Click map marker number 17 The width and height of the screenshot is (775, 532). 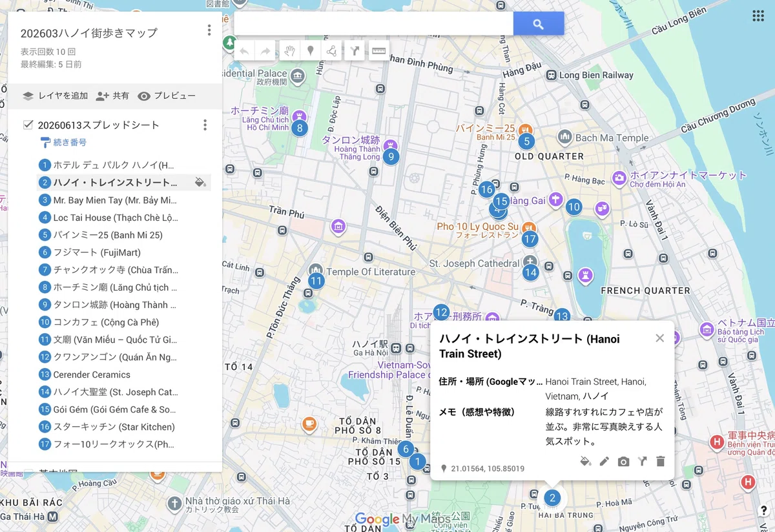tap(530, 240)
